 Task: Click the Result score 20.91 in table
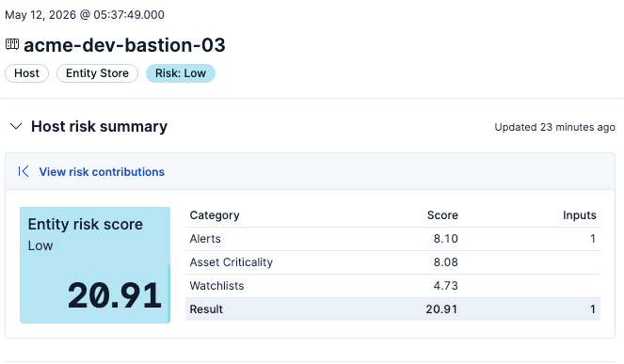pyautogui.click(x=441, y=309)
